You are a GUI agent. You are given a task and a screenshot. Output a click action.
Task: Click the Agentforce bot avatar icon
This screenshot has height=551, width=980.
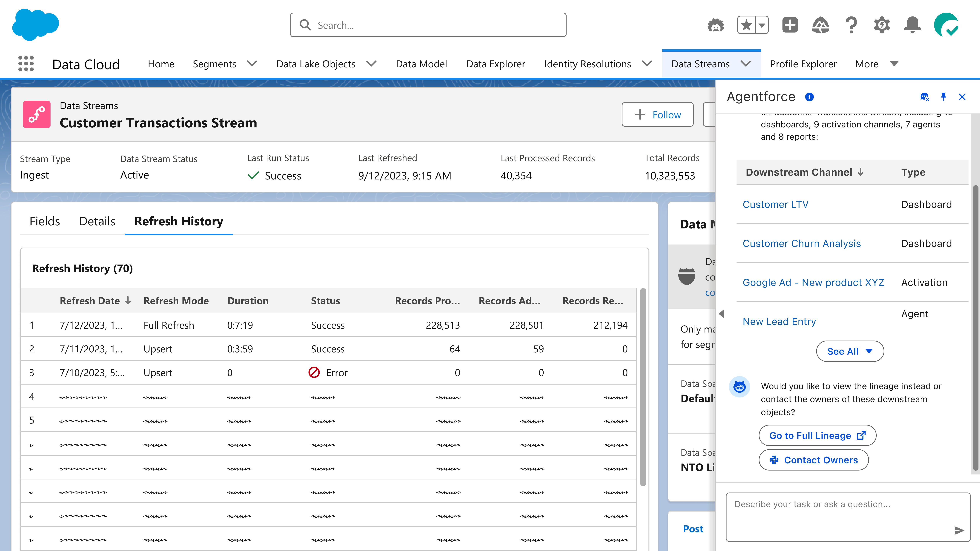[x=740, y=387]
